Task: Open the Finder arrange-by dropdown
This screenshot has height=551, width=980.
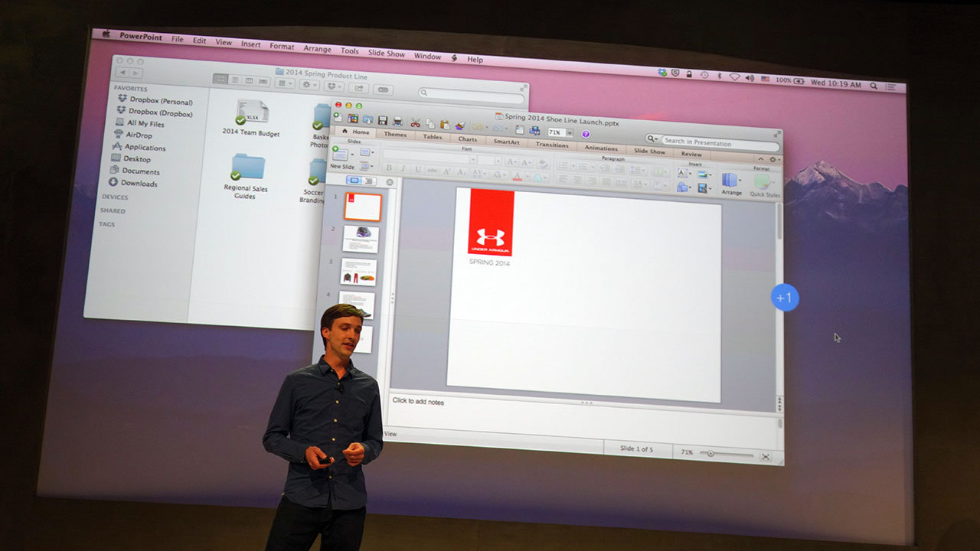Action: point(285,83)
